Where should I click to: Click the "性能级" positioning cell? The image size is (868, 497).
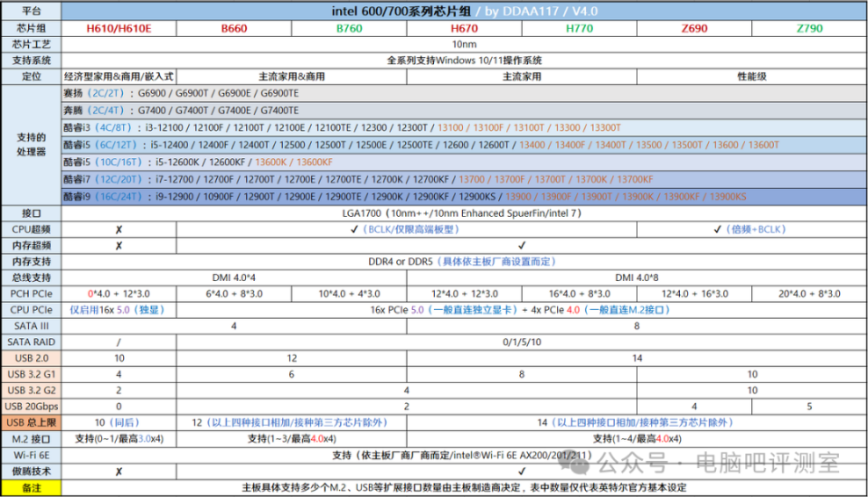point(751,77)
